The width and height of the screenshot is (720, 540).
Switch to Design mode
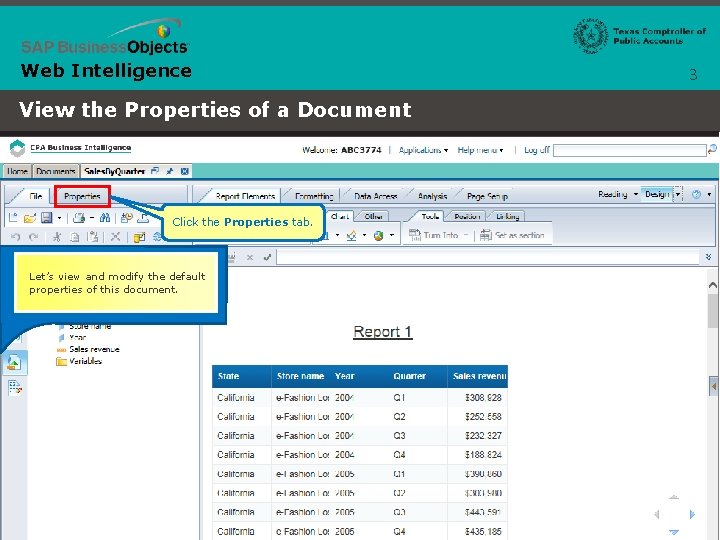657,194
